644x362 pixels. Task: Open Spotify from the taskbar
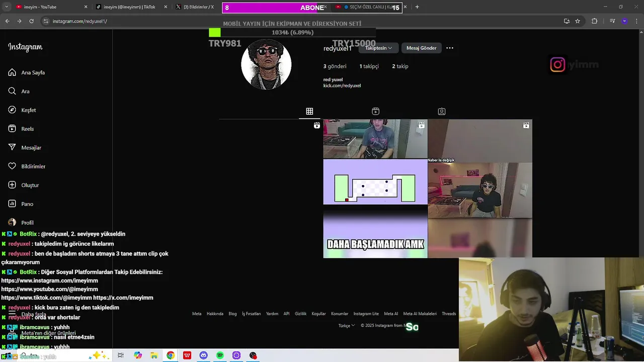(x=220, y=355)
